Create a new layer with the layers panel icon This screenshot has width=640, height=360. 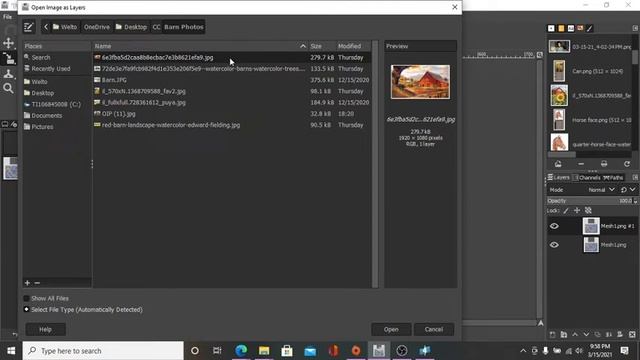pos(552,334)
